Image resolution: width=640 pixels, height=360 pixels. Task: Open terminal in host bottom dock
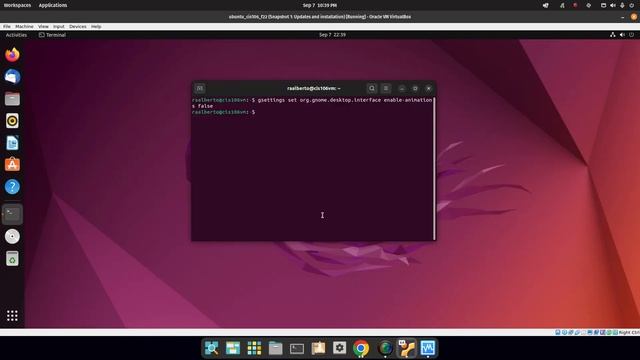coord(297,348)
